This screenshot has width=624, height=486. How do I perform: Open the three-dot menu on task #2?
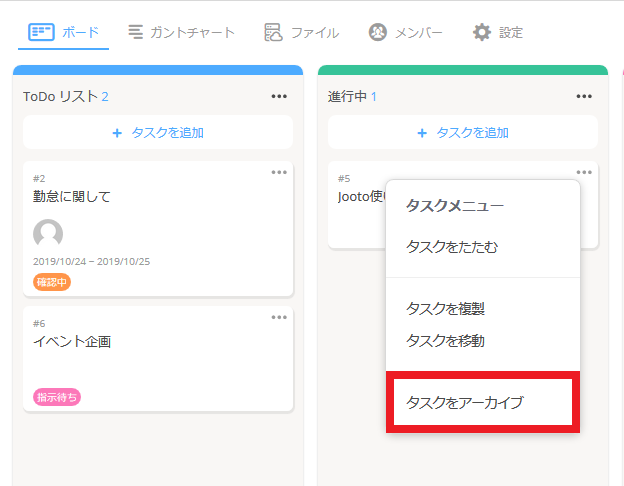tap(279, 172)
